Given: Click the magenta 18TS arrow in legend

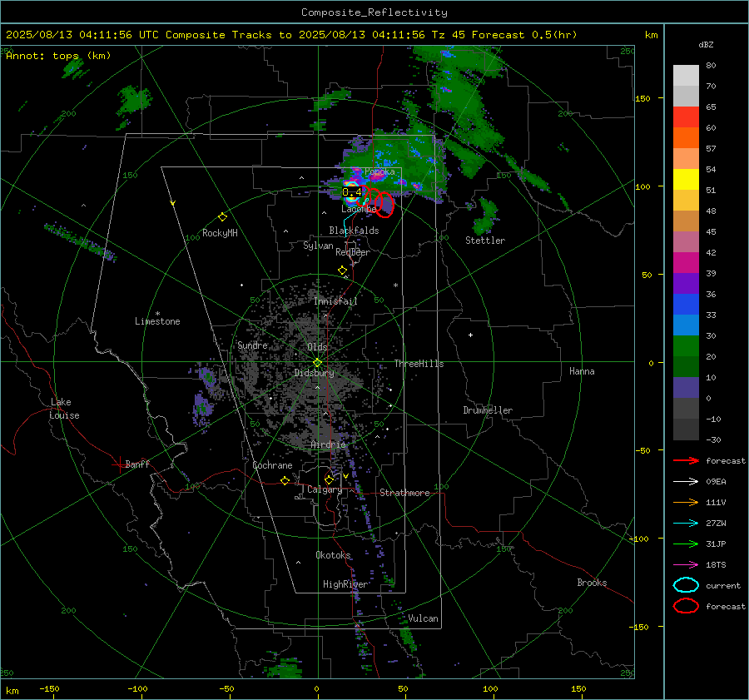Looking at the screenshot, I should point(686,565).
